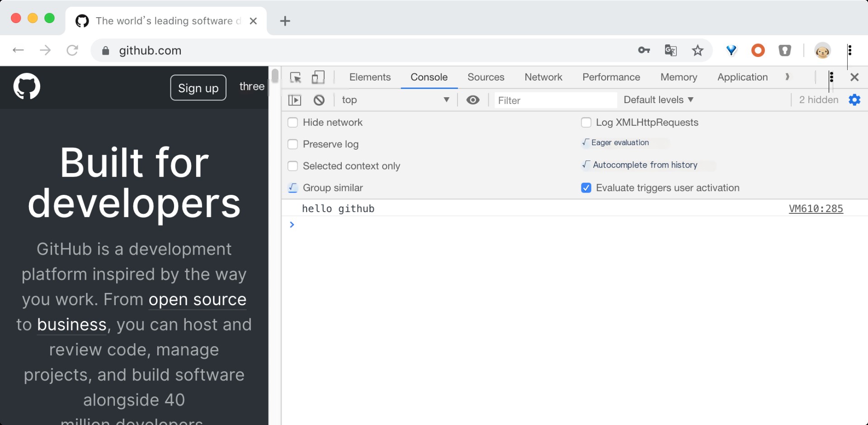Switch to the Memory tab
Screen dimensions: 868x425
coord(679,77)
